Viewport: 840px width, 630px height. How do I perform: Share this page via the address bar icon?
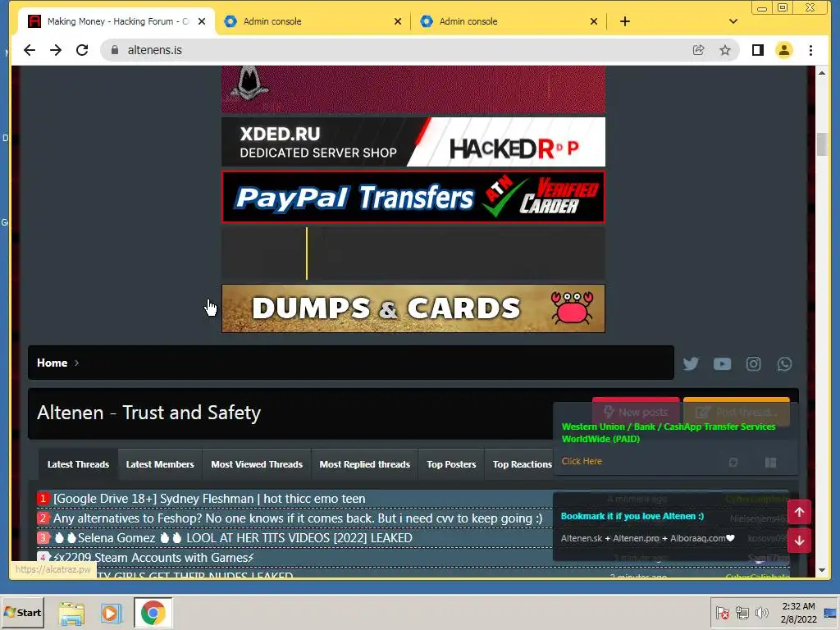click(698, 50)
